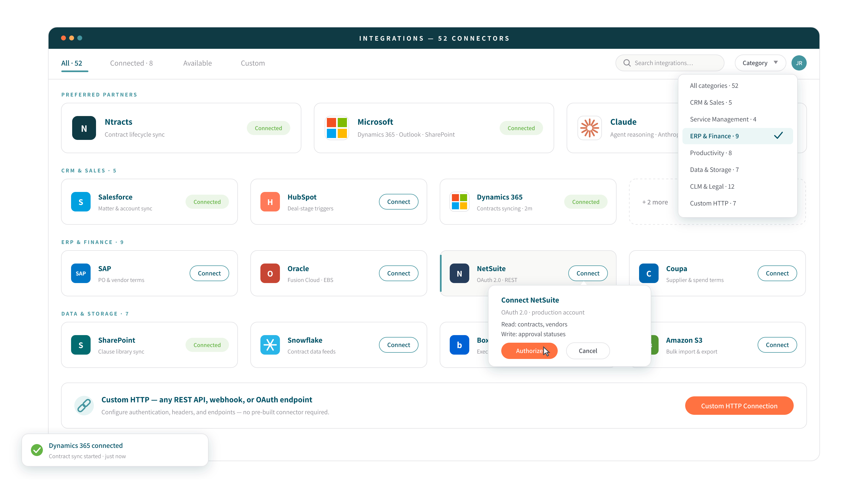
Task: Click the Box b icon
Action: pos(459,345)
